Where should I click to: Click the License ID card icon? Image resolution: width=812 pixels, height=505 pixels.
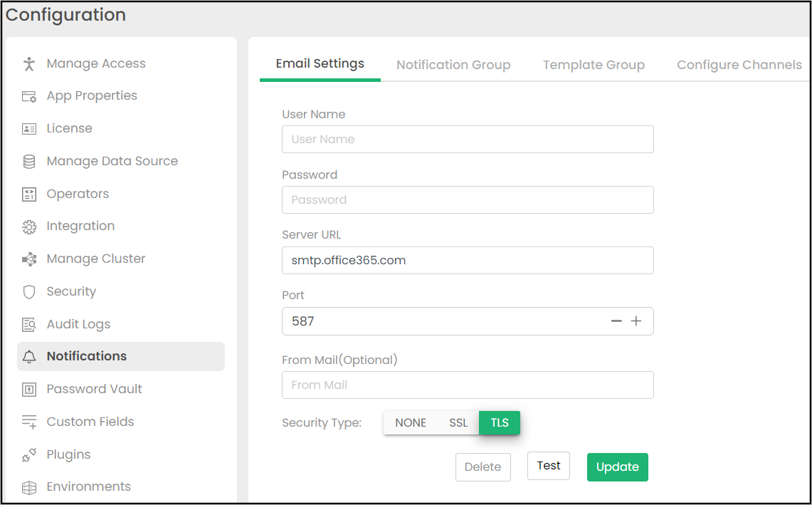point(29,129)
